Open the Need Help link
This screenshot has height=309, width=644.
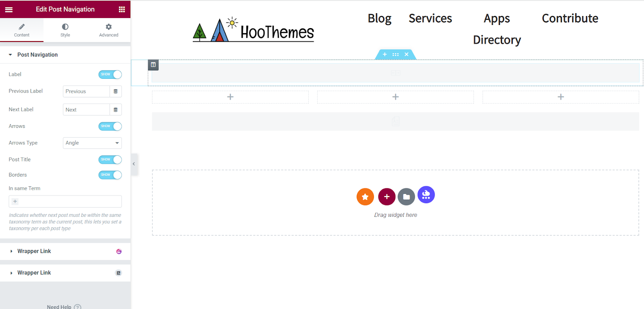64,307
